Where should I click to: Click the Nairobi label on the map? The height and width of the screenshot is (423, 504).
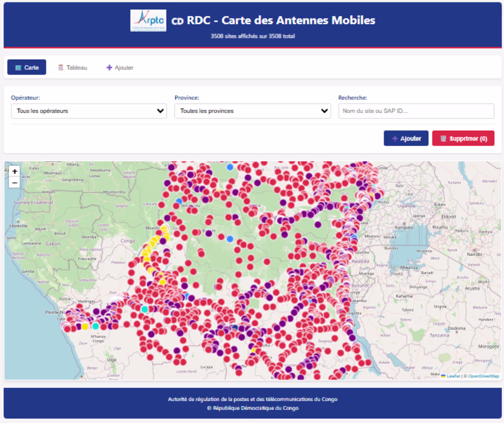coord(475,254)
